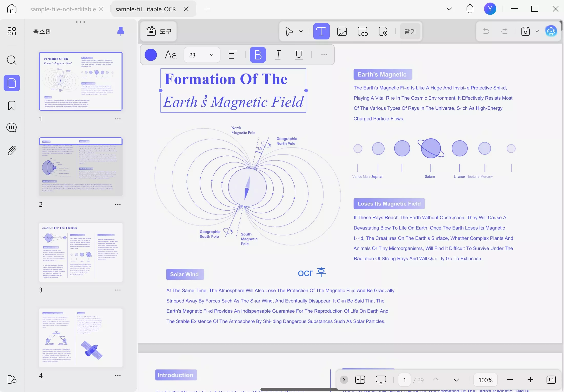Toggle underline formatting
The height and width of the screenshot is (392, 564).
click(299, 55)
